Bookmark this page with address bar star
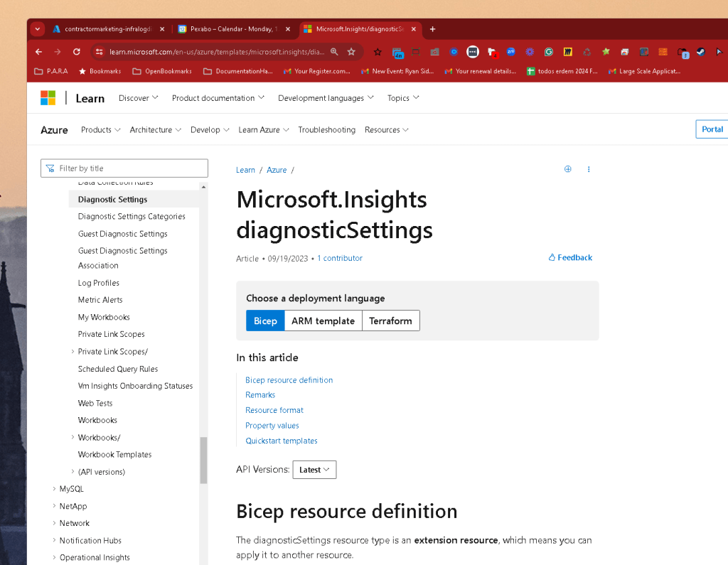This screenshot has width=728, height=565. pos(351,52)
